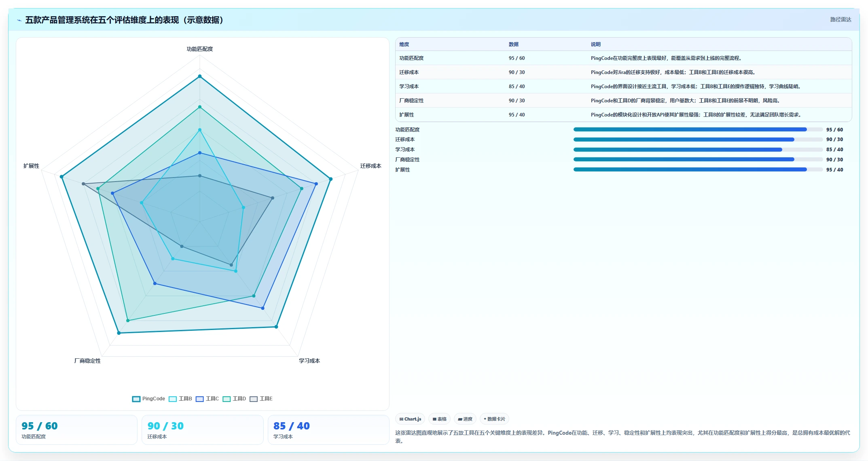868x461 pixels.
Task: Click the 迁移成本 progress bar
Action: tap(698, 140)
